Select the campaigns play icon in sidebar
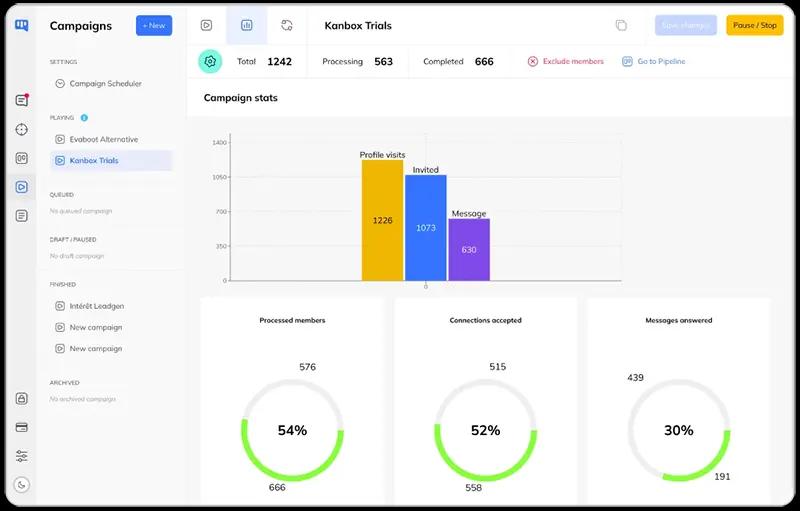800x511 pixels. coord(21,187)
